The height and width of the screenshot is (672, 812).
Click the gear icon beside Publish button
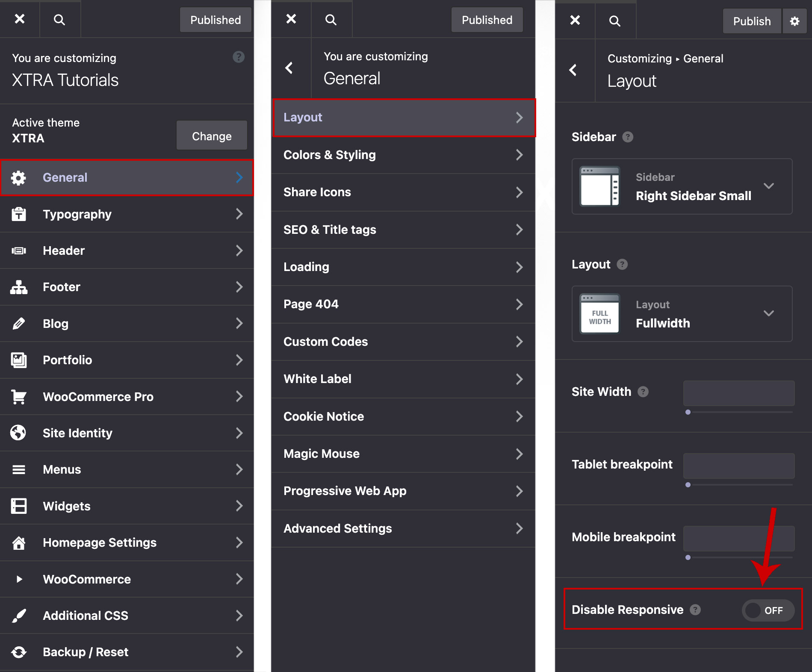[x=794, y=21]
